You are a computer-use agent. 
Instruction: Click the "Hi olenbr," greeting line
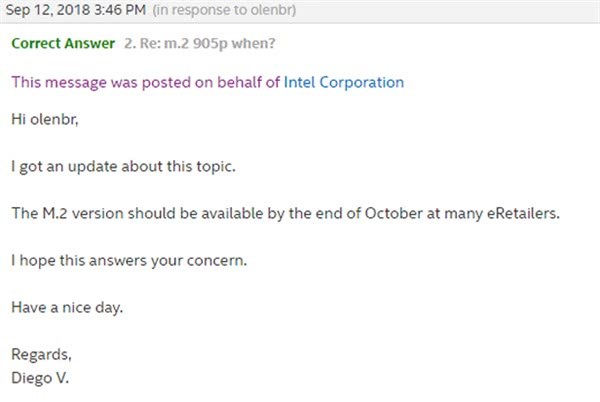46,120
